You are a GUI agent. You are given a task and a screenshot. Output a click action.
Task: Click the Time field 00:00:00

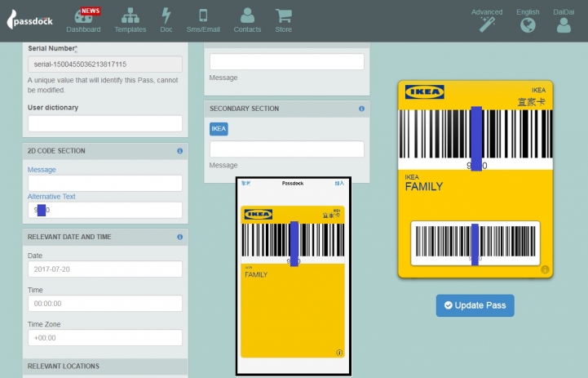105,304
